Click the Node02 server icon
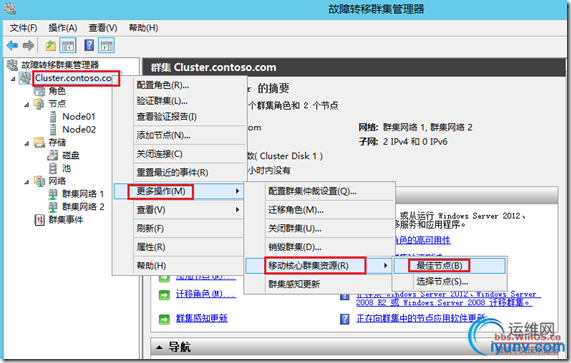 (x=53, y=129)
